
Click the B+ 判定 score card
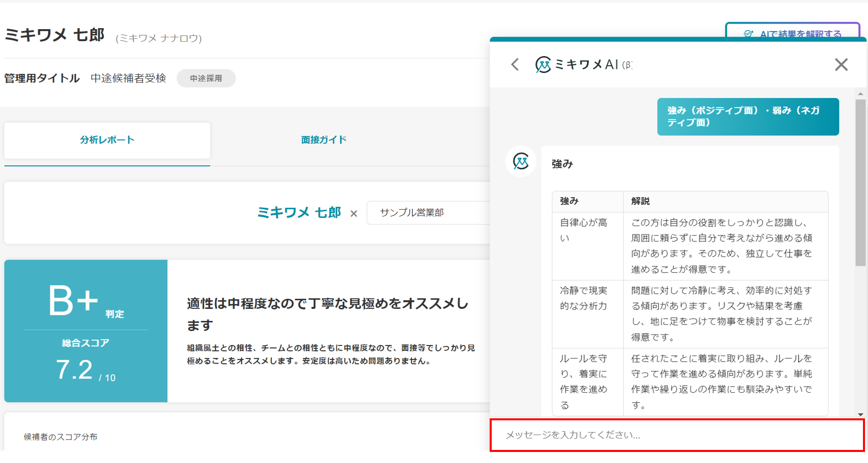click(86, 330)
